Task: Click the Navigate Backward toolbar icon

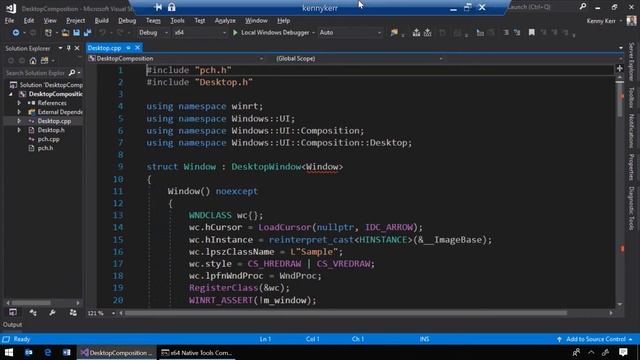Action: pyautogui.click(x=16, y=33)
